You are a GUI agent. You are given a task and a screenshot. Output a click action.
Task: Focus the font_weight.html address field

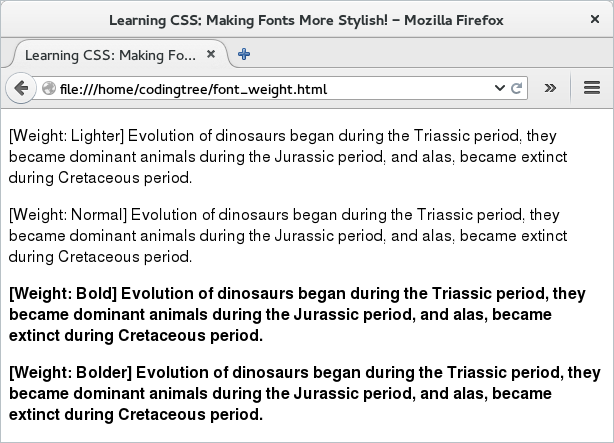coord(270,88)
